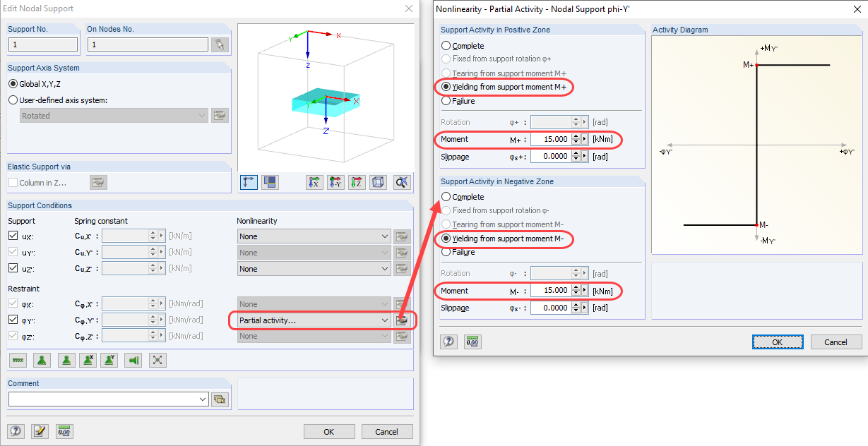Open units and decimals in Nonlinearity dialog

(472, 342)
